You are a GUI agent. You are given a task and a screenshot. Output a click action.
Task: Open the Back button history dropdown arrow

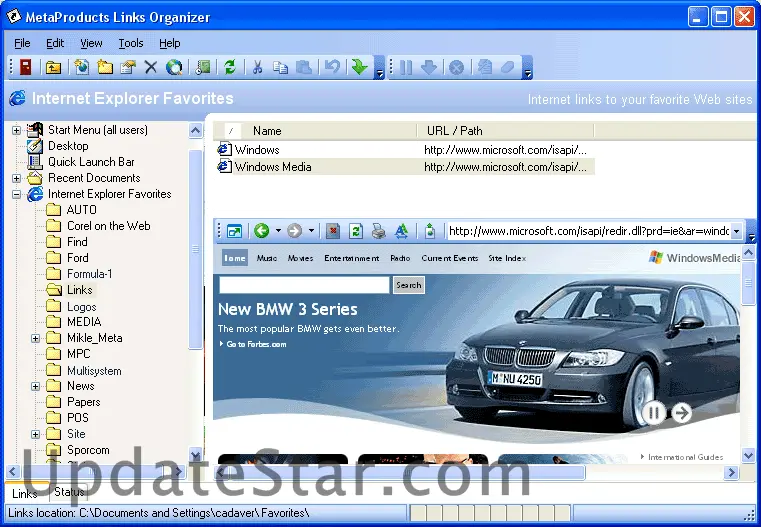click(278, 231)
